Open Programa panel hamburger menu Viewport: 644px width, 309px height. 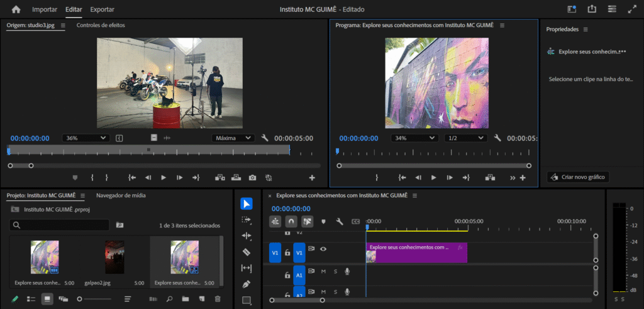[502, 25]
